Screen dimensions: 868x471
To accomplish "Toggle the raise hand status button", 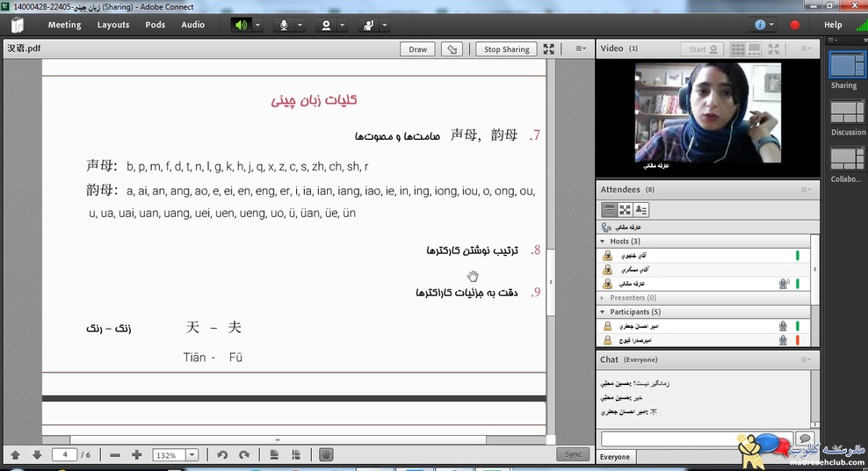I will tap(368, 25).
